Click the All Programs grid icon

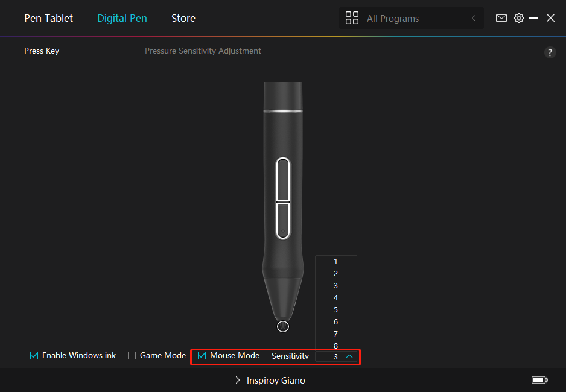(x=352, y=18)
